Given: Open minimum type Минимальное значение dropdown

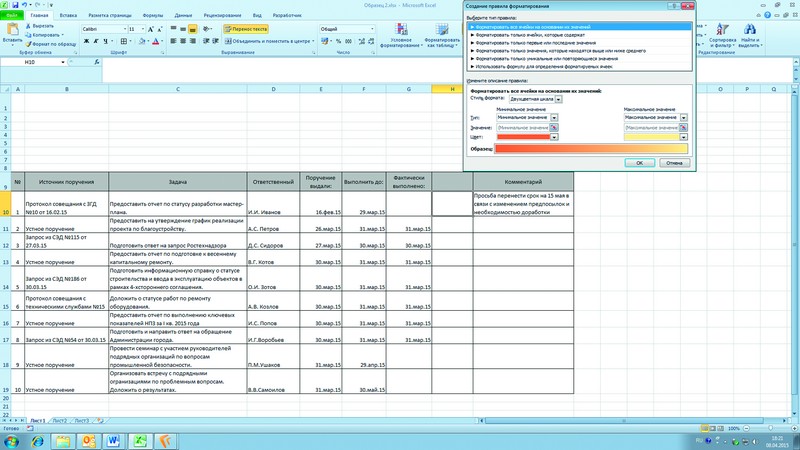Looking at the screenshot, I should [554, 117].
